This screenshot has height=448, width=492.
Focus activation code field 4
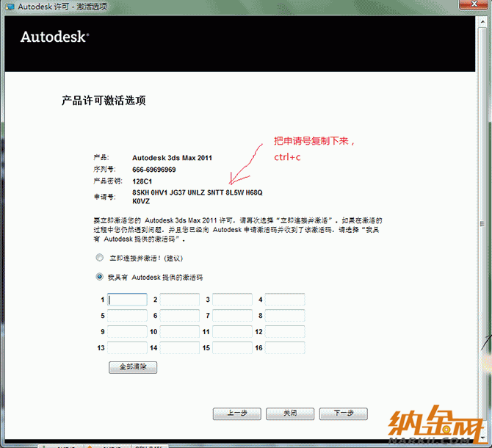click(x=285, y=300)
